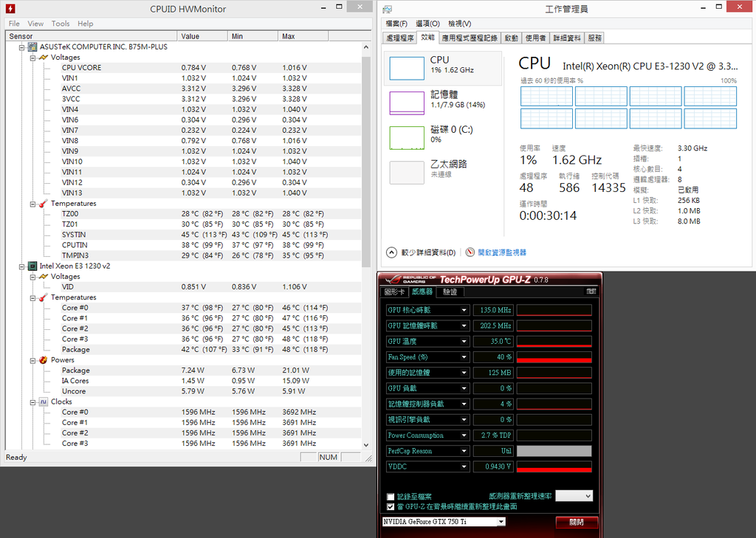Click the PerfCap Reason gray graph bar
756x538 pixels.
pos(554,451)
